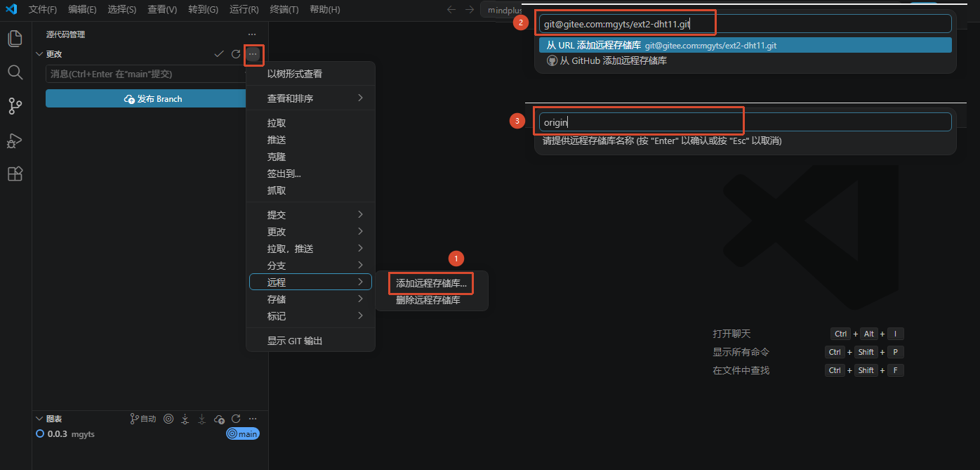
Task: Click the cloud publish icon in 图表 toolbar
Action: [x=219, y=419]
